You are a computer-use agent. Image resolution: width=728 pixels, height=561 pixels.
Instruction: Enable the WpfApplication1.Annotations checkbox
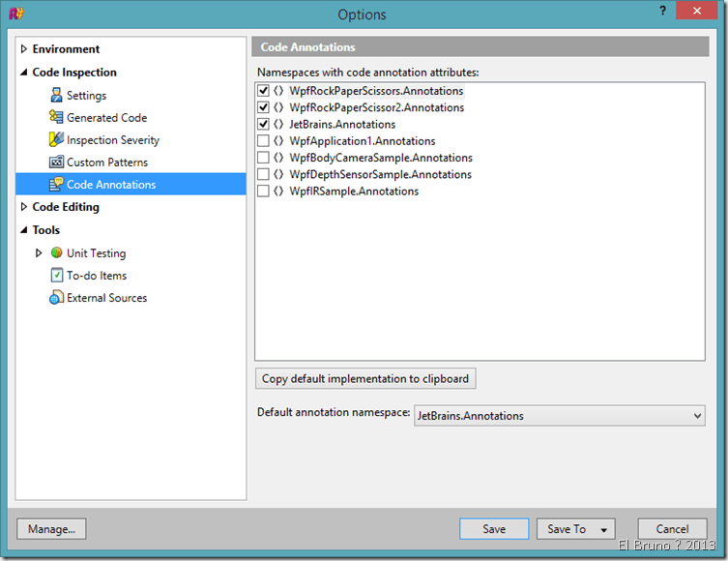[x=263, y=141]
